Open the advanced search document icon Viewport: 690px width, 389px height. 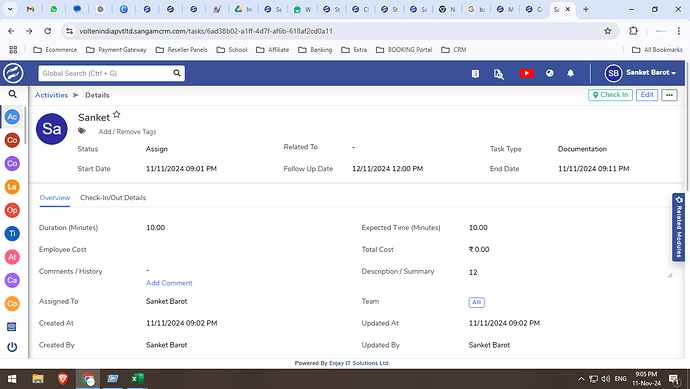498,73
